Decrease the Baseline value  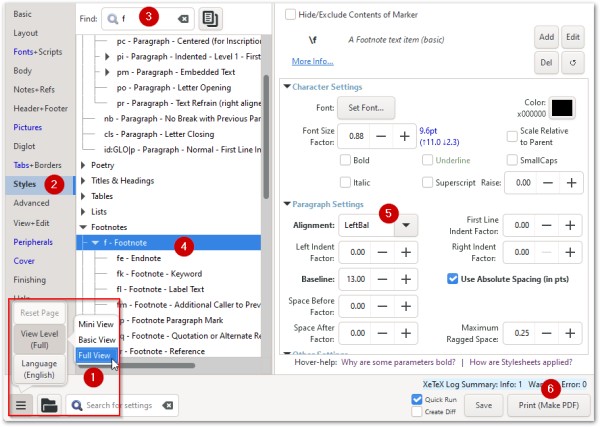pos(382,279)
